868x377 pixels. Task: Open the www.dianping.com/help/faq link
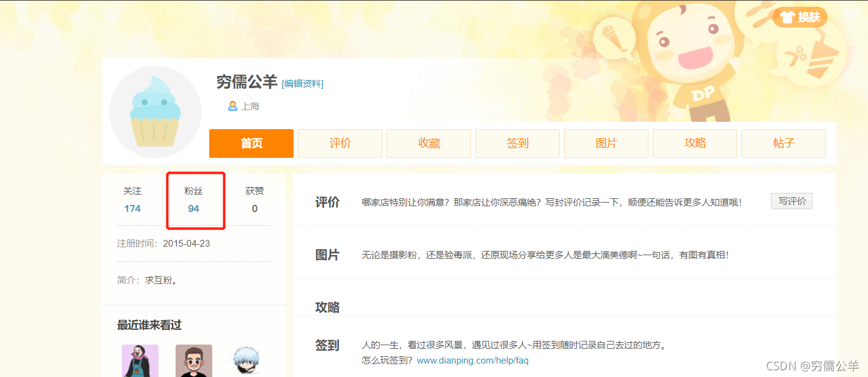[472, 360]
